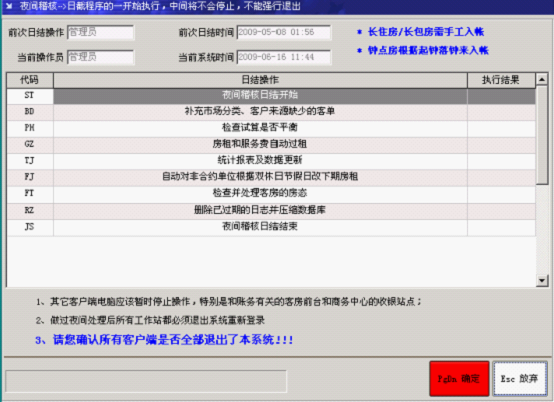554x402 pixels.
Task: Click the red PgDn 确定 button
Action: click(x=459, y=379)
